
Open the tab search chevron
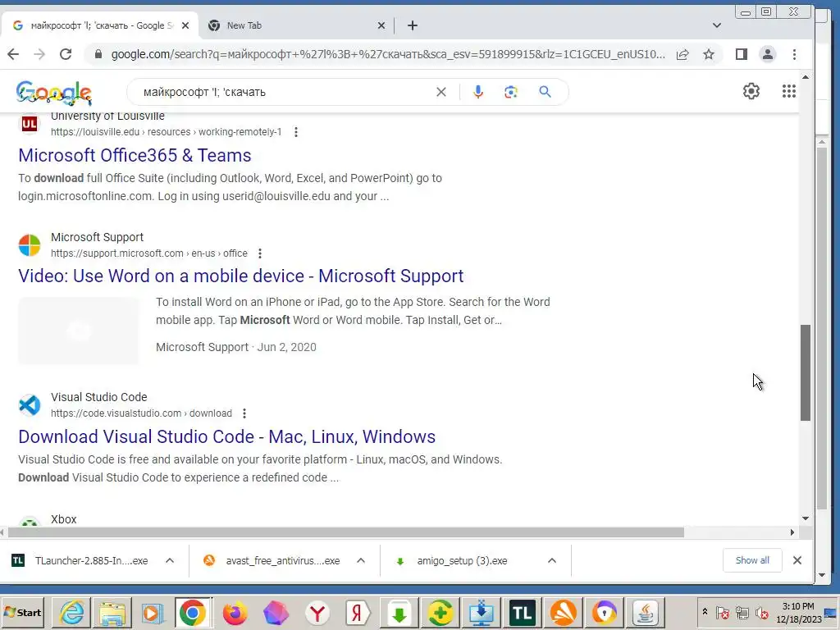[717, 25]
